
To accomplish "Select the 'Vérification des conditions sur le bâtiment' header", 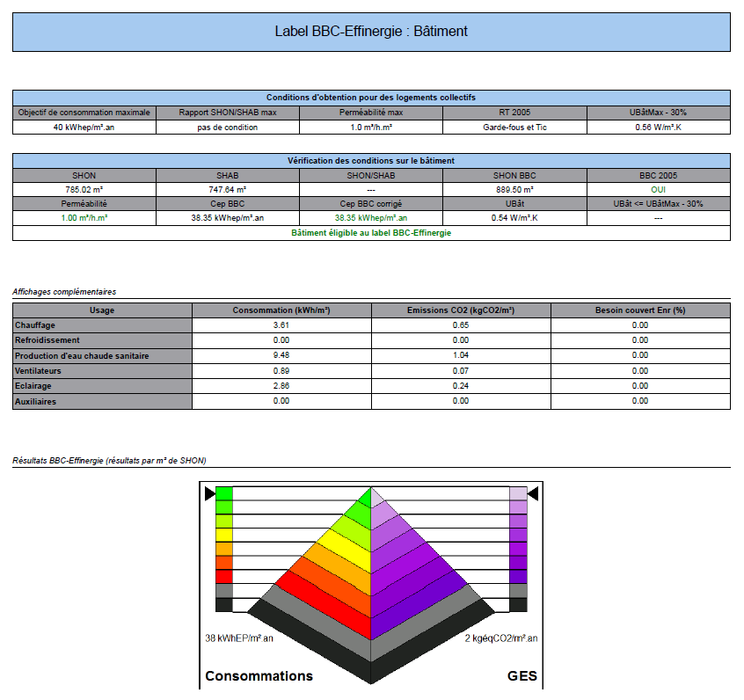I will pyautogui.click(x=371, y=160).
